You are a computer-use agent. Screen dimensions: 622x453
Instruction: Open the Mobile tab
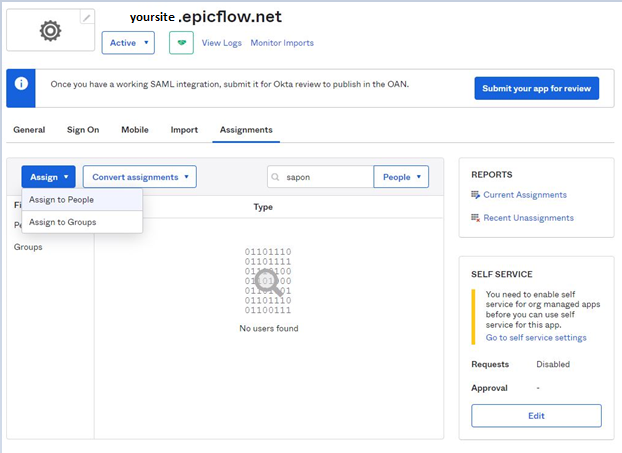[x=135, y=130]
